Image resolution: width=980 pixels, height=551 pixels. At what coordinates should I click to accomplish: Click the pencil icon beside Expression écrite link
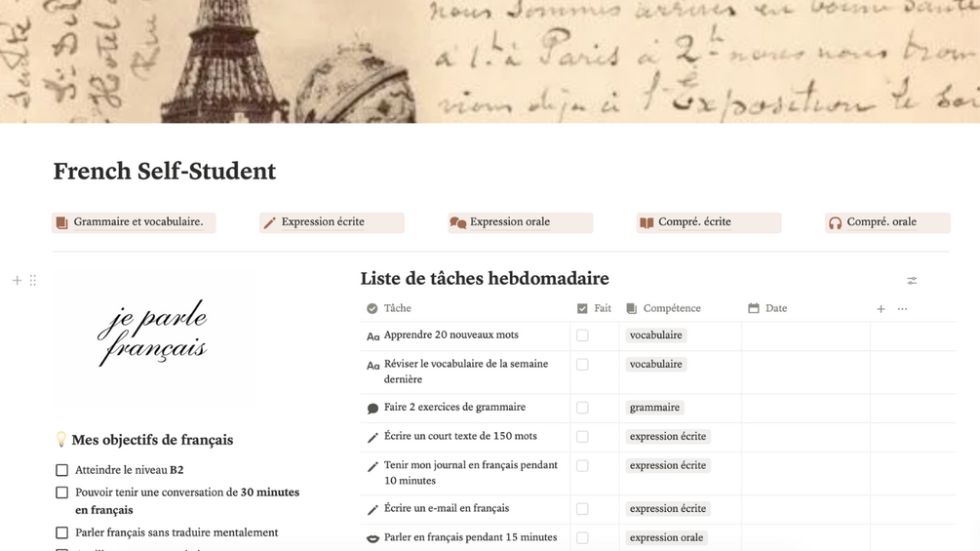click(x=269, y=222)
